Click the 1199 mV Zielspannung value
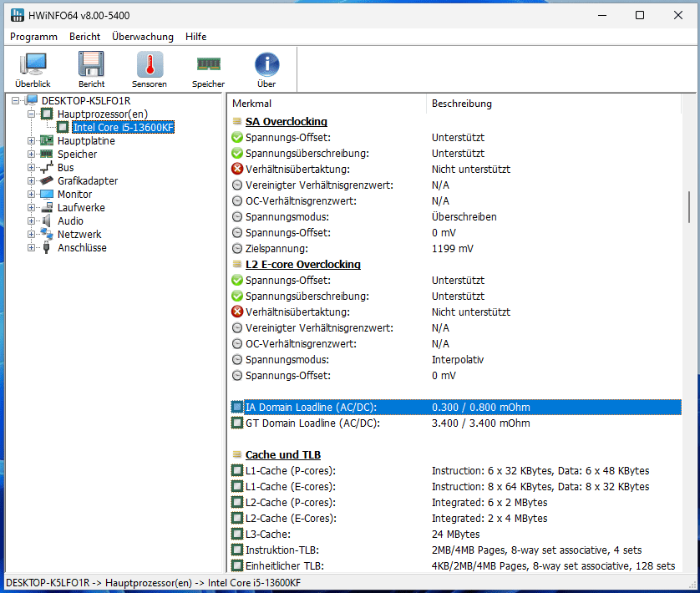Viewport: 700px width, 593px height. pos(452,249)
